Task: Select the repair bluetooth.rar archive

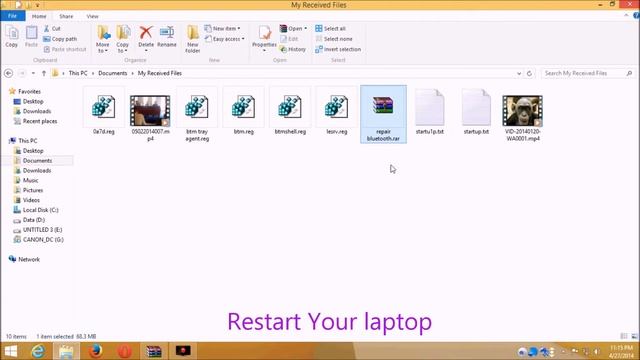Action: pyautogui.click(x=383, y=114)
